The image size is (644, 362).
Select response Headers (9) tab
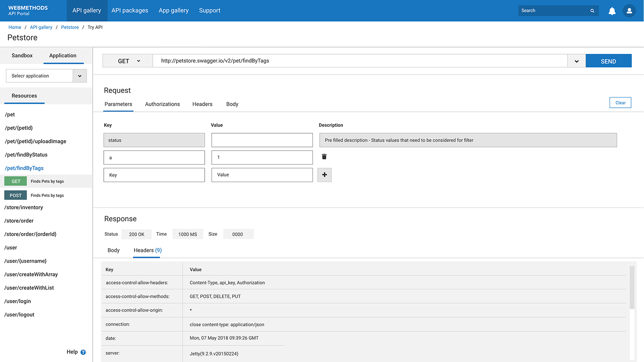[147, 250]
